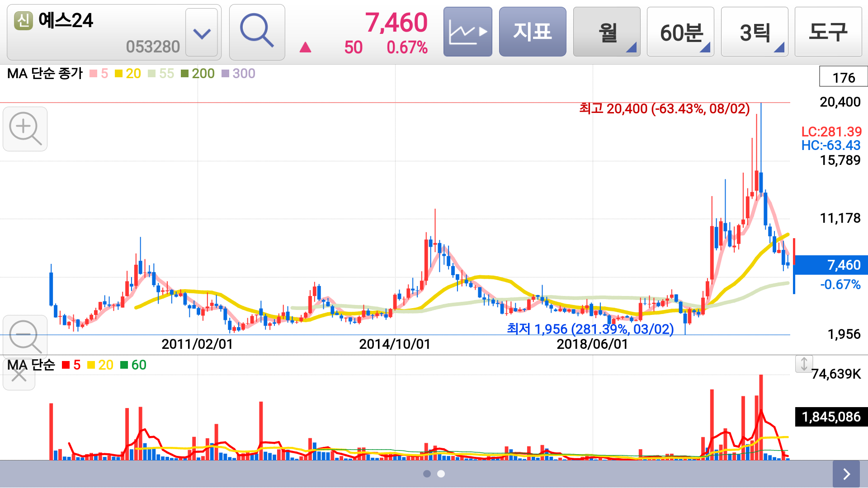Click the 0.67% change rate at top
Image resolution: width=868 pixels, height=488 pixels.
coord(407,47)
